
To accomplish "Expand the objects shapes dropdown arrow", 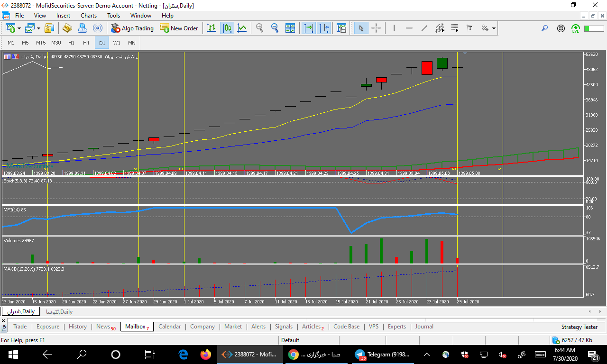I will 494,28.
